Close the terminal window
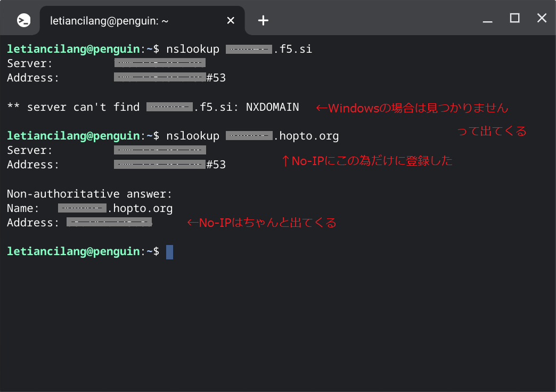556x392 pixels. [542, 18]
